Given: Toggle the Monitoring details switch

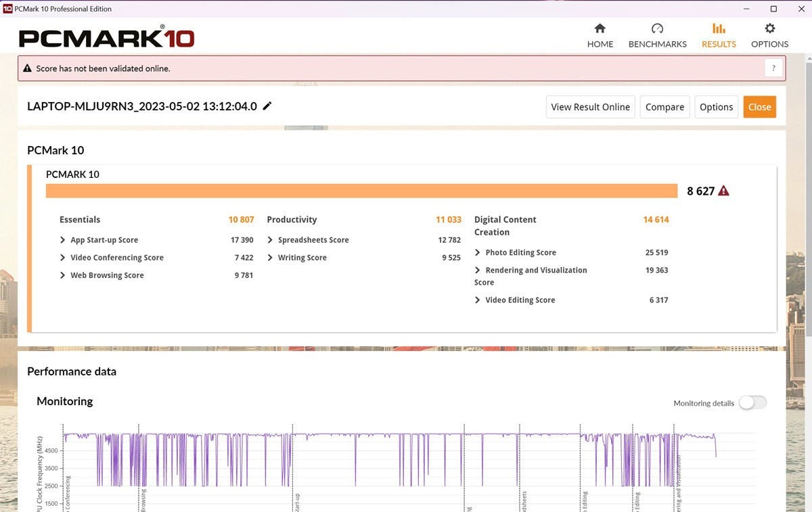Looking at the screenshot, I should pyautogui.click(x=752, y=402).
